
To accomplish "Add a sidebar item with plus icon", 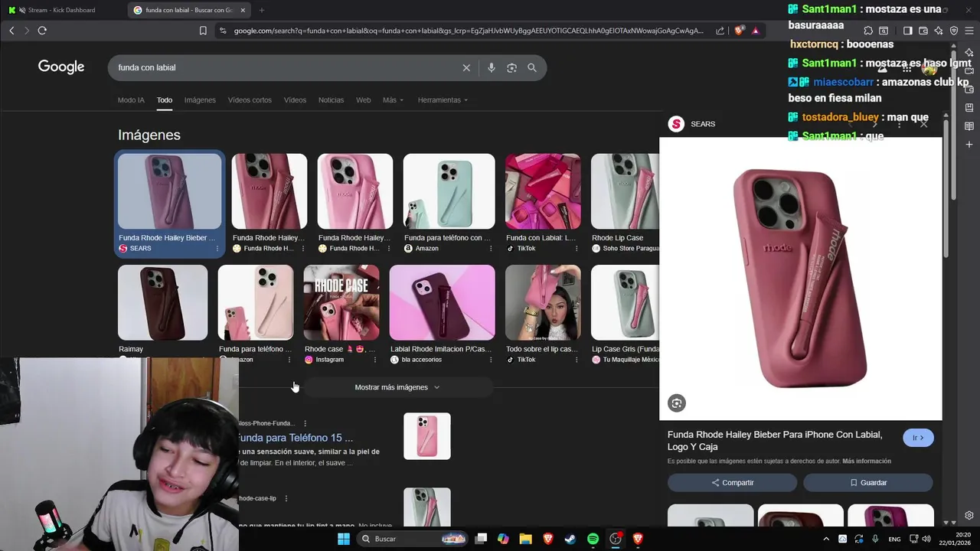I will (x=969, y=145).
